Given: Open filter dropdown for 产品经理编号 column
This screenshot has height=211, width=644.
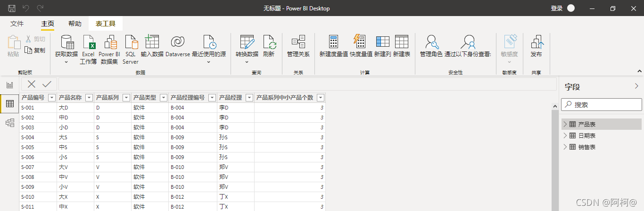Looking at the screenshot, I should 212,98.
